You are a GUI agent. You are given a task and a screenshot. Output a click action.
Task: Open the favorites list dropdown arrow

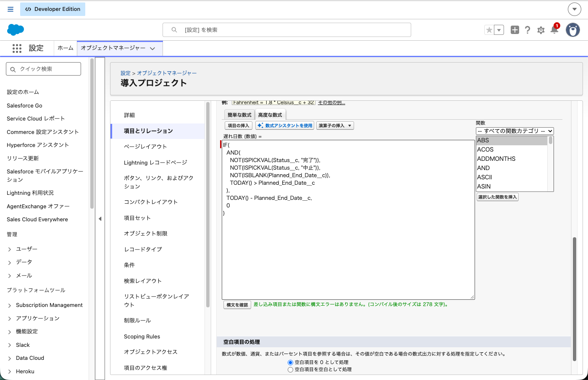click(499, 30)
